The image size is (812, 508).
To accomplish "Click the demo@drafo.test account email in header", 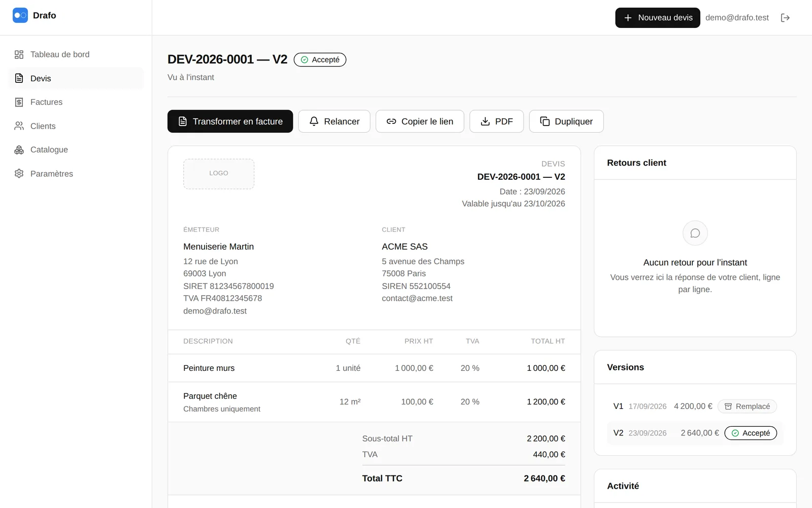I will (x=737, y=18).
